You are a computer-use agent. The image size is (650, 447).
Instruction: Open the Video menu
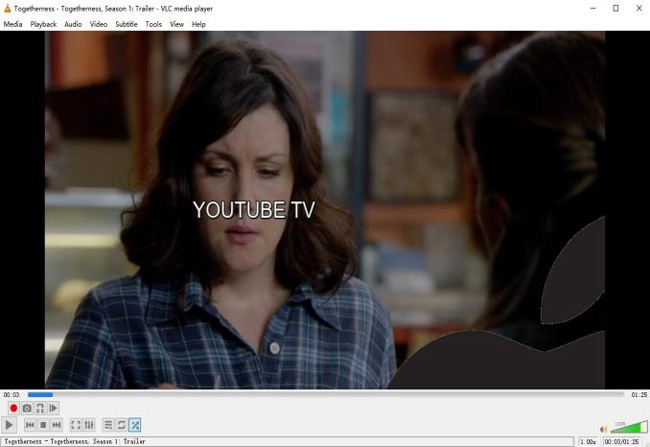[99, 24]
